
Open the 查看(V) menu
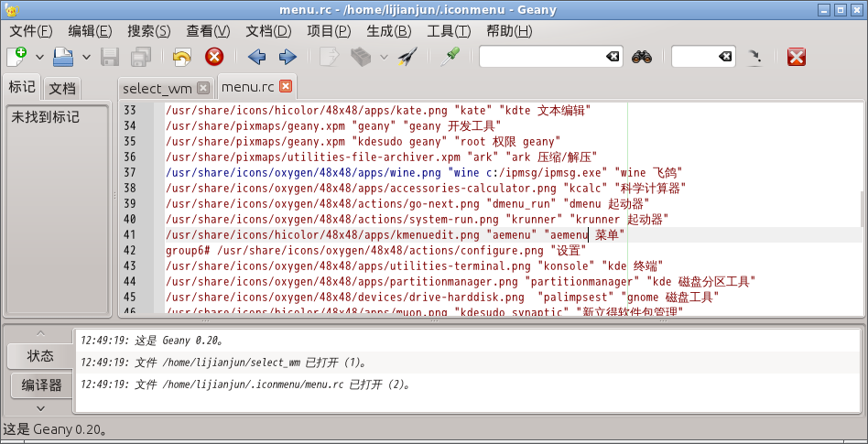pyautogui.click(x=208, y=31)
